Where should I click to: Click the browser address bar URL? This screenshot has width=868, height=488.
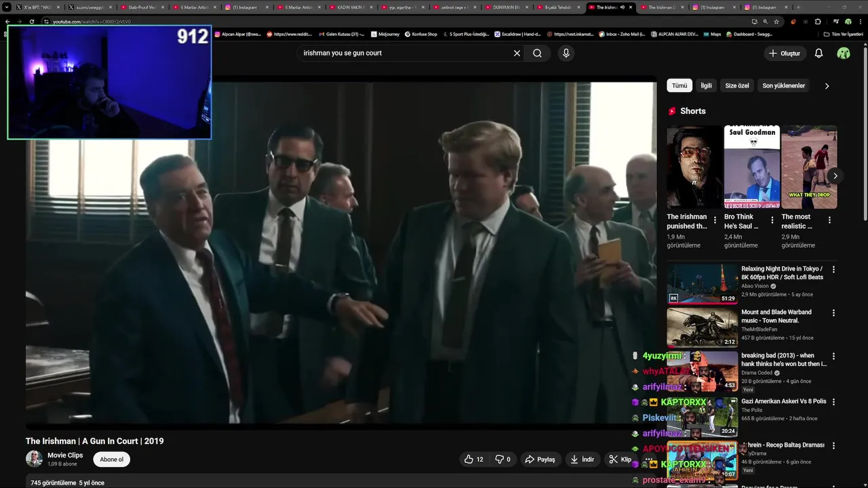pyautogui.click(x=92, y=22)
